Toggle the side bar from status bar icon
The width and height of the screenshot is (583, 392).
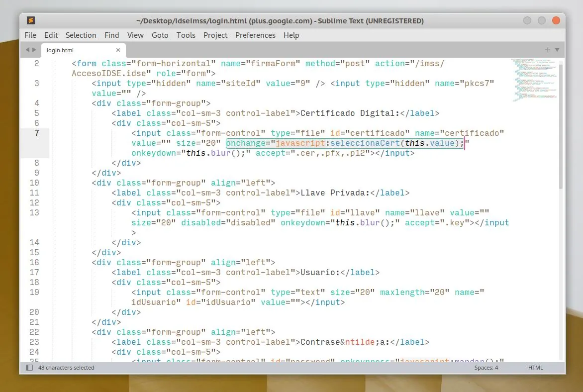(x=29, y=368)
